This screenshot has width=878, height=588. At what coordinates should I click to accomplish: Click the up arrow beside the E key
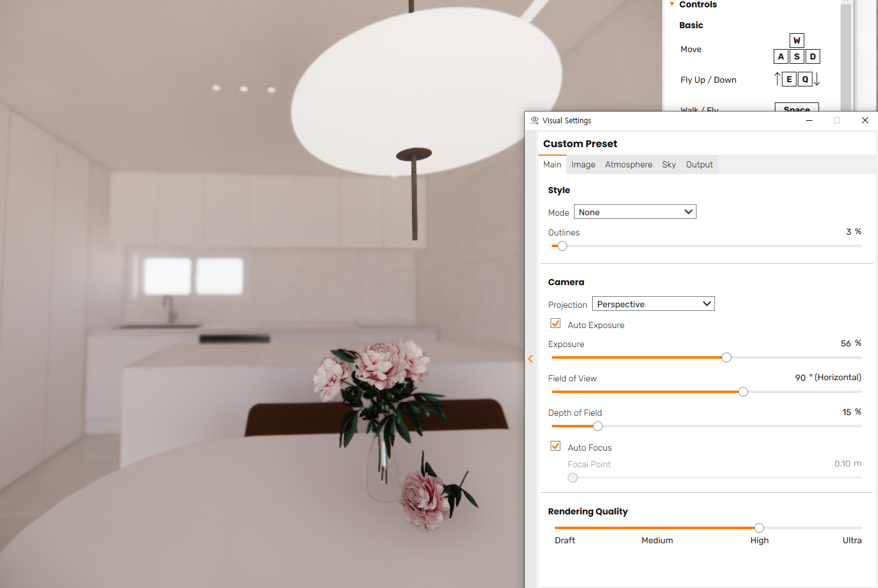pyautogui.click(x=777, y=79)
